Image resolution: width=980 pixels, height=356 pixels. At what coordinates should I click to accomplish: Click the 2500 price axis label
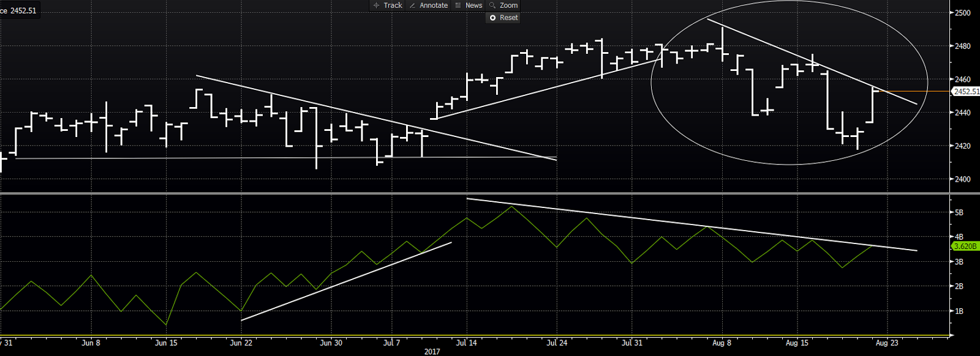point(963,13)
